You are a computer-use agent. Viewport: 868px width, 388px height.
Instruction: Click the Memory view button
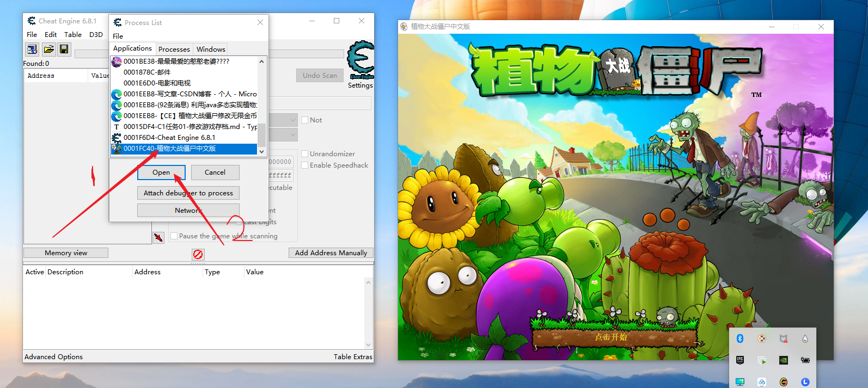coord(66,252)
